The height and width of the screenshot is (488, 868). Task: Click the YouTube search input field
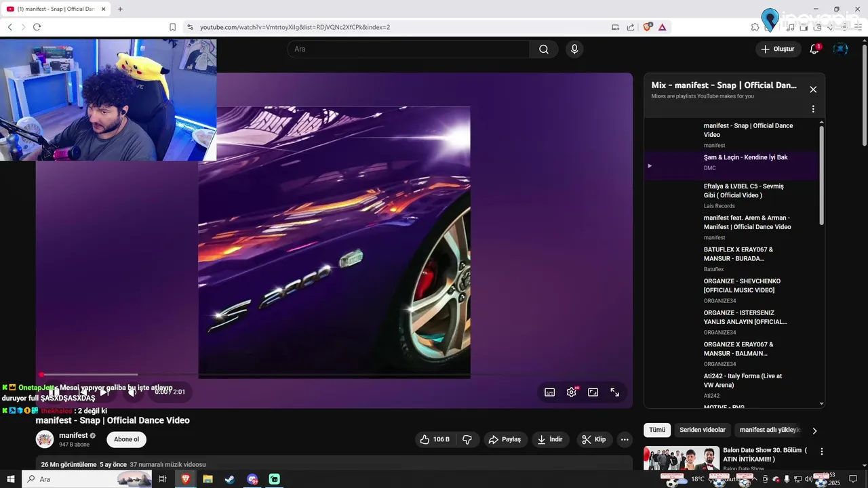coord(408,49)
